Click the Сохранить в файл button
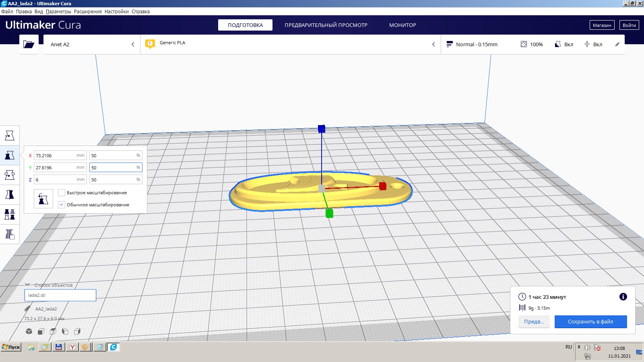This screenshot has width=644, height=362. 590,321
